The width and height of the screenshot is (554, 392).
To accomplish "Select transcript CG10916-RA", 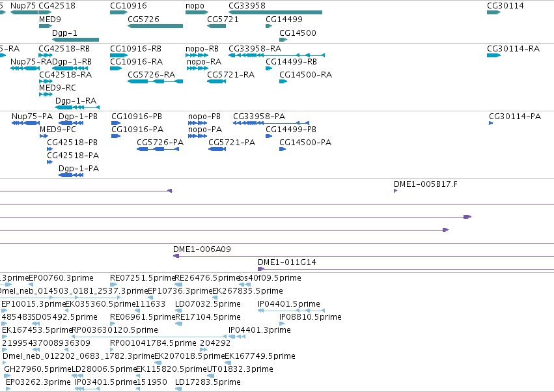I will click(136, 61).
